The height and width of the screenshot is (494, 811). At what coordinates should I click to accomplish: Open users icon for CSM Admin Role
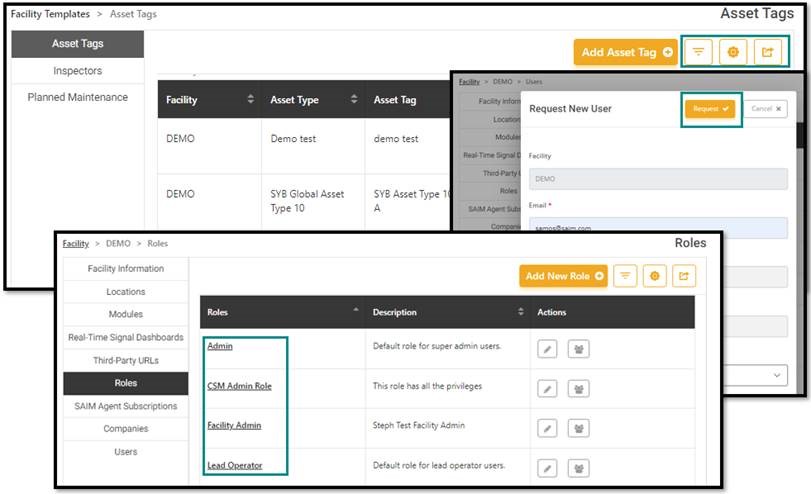[579, 387]
